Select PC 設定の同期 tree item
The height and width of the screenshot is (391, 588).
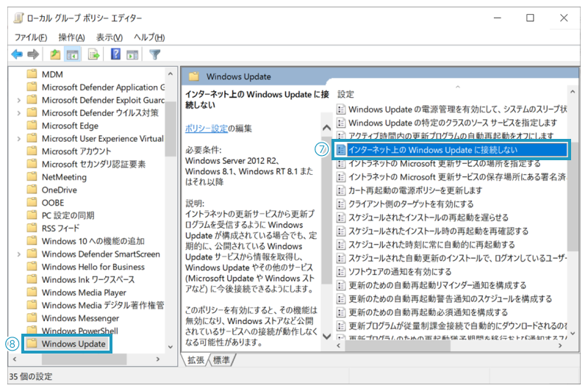[68, 215]
